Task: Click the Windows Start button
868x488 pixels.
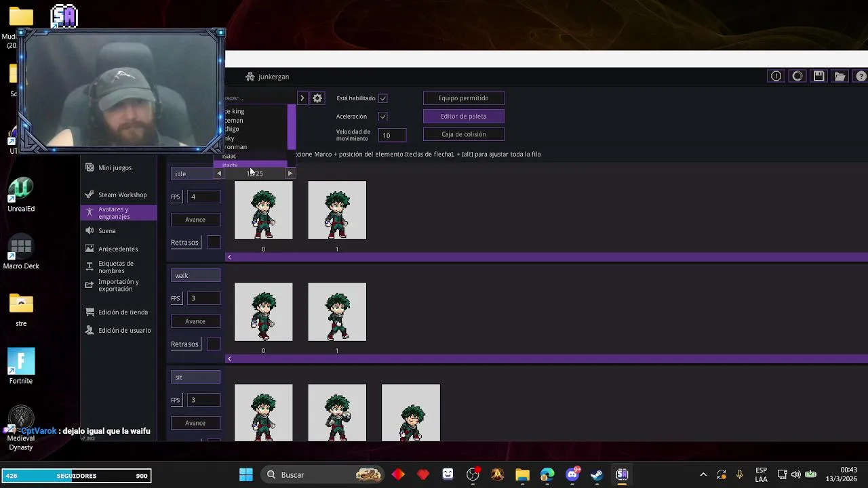Action: pyautogui.click(x=245, y=474)
